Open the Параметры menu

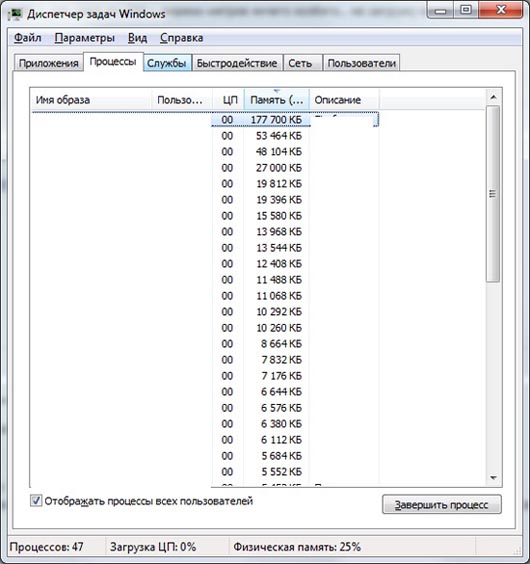(85, 38)
